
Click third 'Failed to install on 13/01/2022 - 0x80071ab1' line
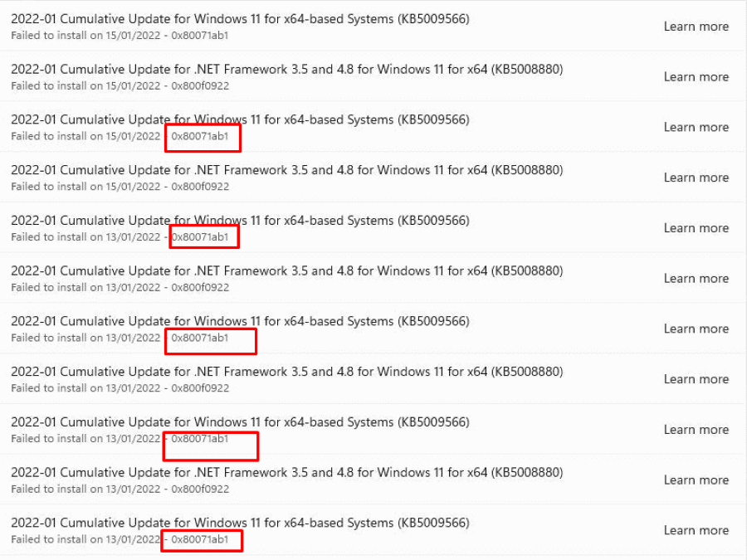point(120,439)
